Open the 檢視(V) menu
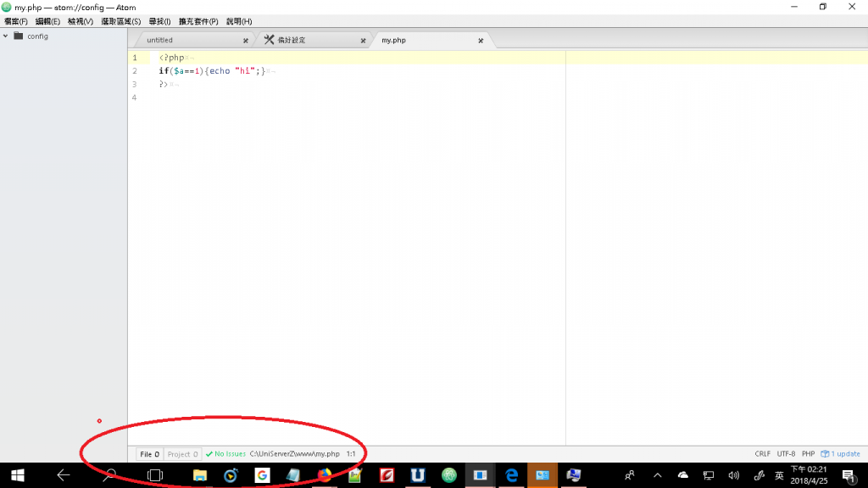 point(81,21)
